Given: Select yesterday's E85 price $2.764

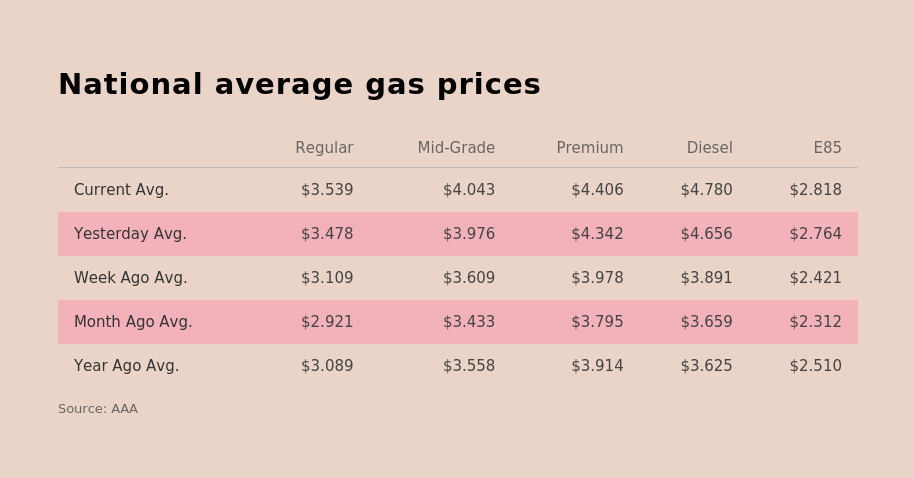Looking at the screenshot, I should click(x=815, y=234).
